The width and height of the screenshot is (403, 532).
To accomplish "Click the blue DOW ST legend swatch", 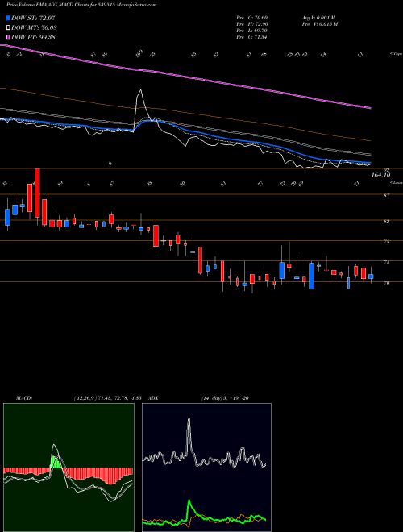I will coord(8,18).
